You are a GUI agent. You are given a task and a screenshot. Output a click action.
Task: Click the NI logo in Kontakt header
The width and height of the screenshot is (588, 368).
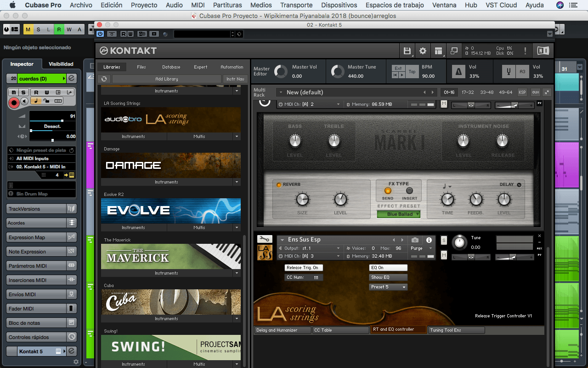(x=543, y=51)
